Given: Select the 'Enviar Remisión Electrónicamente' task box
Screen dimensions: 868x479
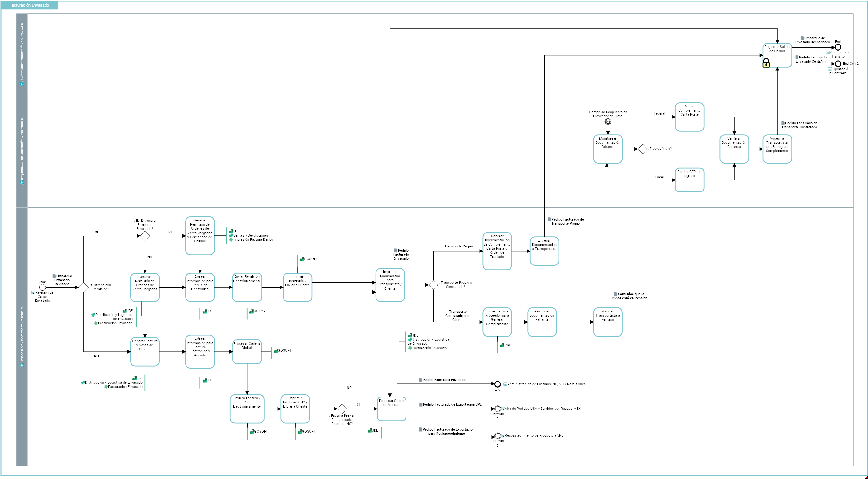Looking at the screenshot, I should (247, 287).
